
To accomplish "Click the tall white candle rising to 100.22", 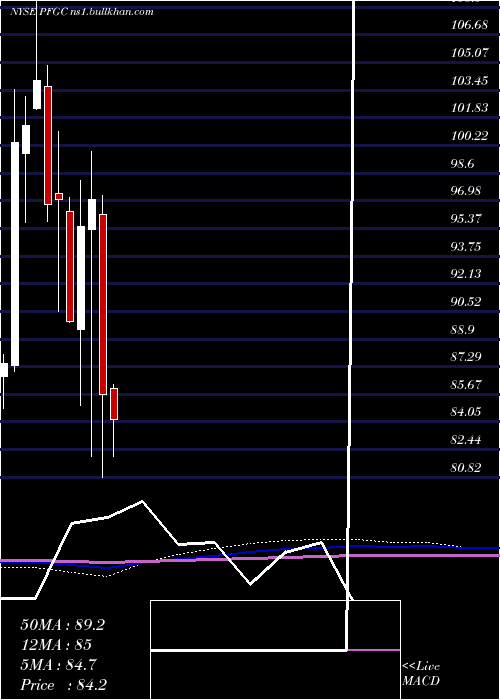I will 15,254.
